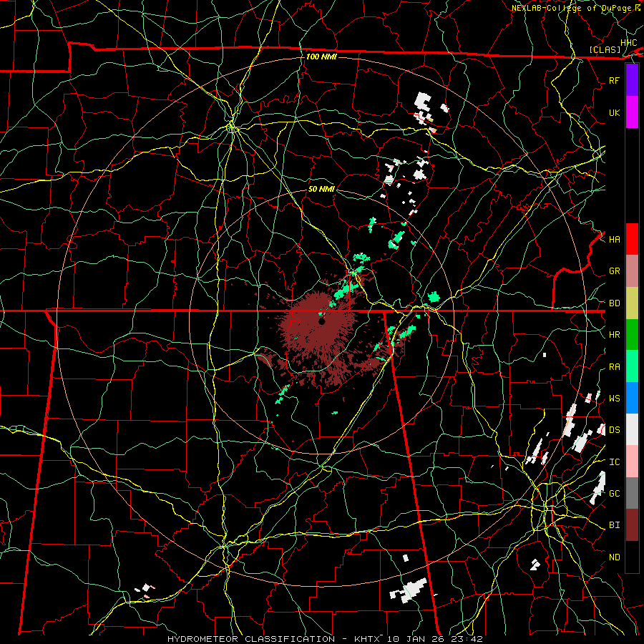
Task: Click the RF purple legend swatch
Action: (632, 80)
